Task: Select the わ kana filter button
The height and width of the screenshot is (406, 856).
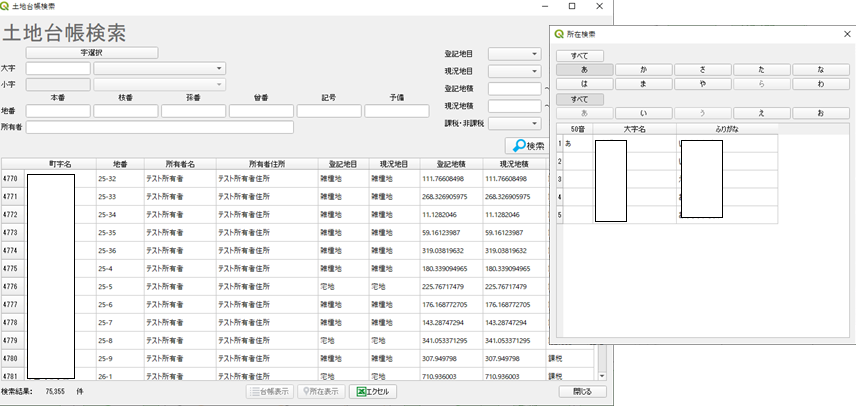Action: point(821,84)
